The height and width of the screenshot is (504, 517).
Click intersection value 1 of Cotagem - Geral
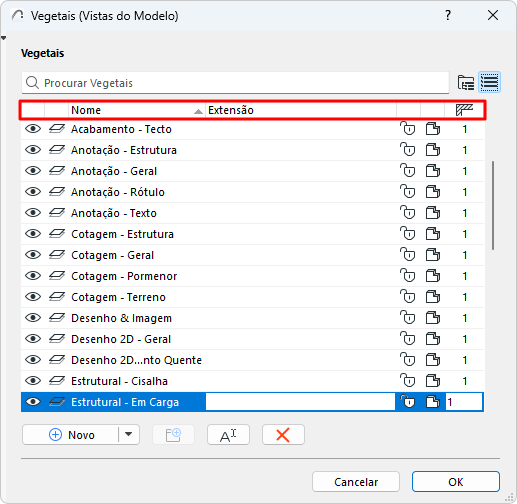point(465,255)
